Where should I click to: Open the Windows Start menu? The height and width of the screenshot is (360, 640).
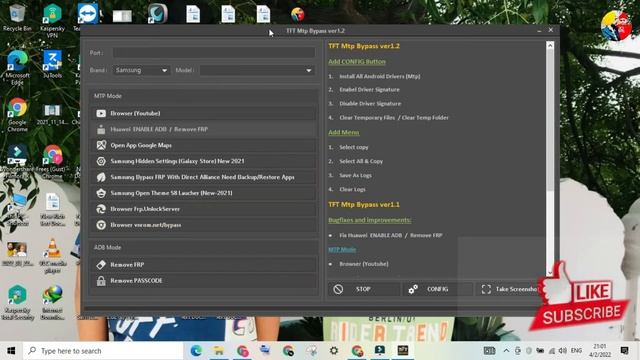11,351
